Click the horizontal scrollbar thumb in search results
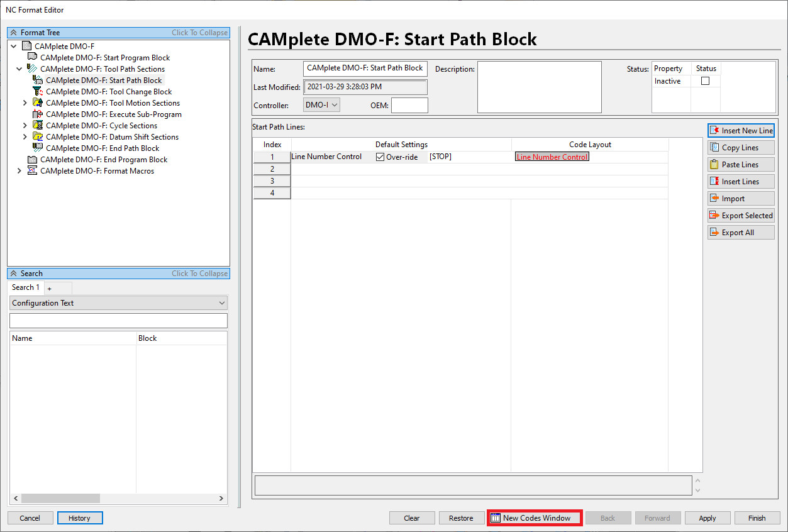The image size is (788, 532). [x=60, y=498]
